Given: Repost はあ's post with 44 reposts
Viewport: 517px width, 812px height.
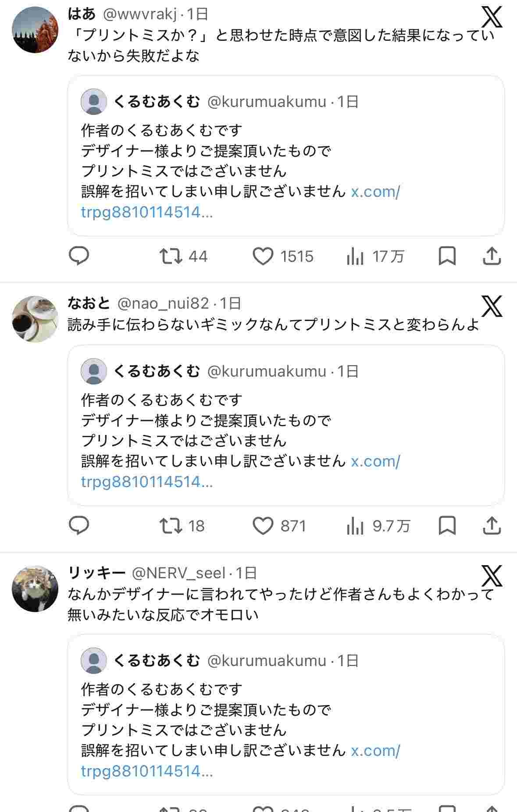Looking at the screenshot, I should pos(171,256).
